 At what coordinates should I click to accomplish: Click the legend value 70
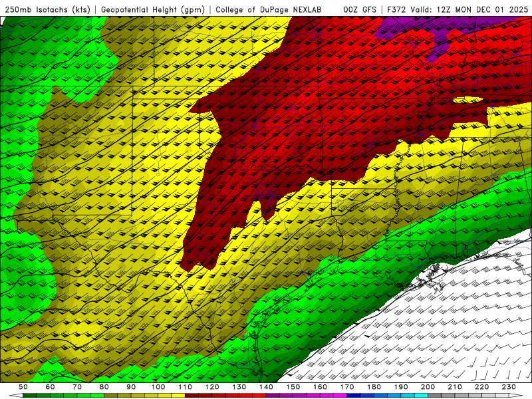click(77, 387)
